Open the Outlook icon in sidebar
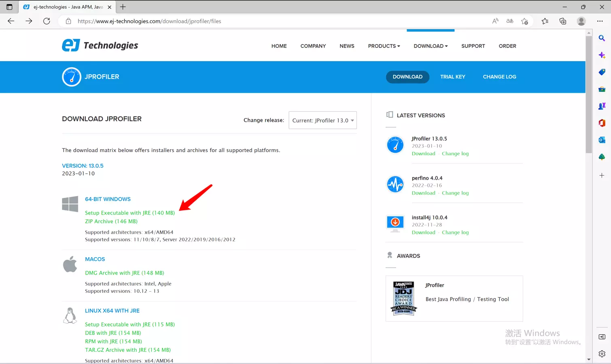The image size is (611, 364). [x=602, y=140]
